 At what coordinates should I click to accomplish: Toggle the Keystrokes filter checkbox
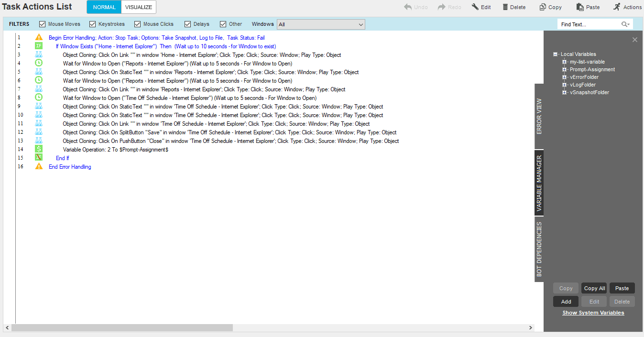coord(93,24)
